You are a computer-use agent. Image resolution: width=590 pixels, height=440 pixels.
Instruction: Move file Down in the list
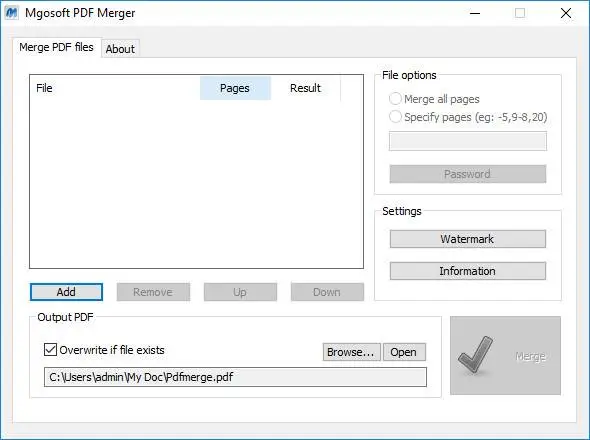pyautogui.click(x=327, y=292)
